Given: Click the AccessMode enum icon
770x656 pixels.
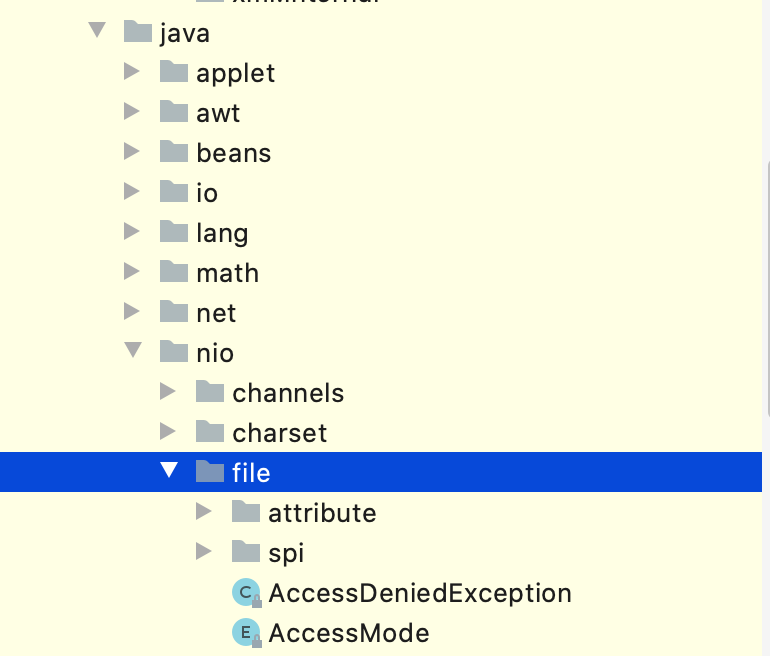Looking at the screenshot, I should pyautogui.click(x=245, y=633).
